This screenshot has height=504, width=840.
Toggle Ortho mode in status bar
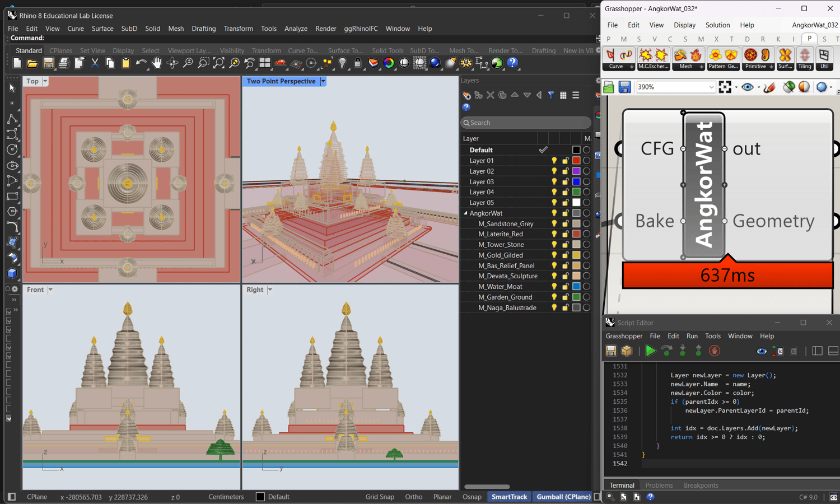click(413, 497)
